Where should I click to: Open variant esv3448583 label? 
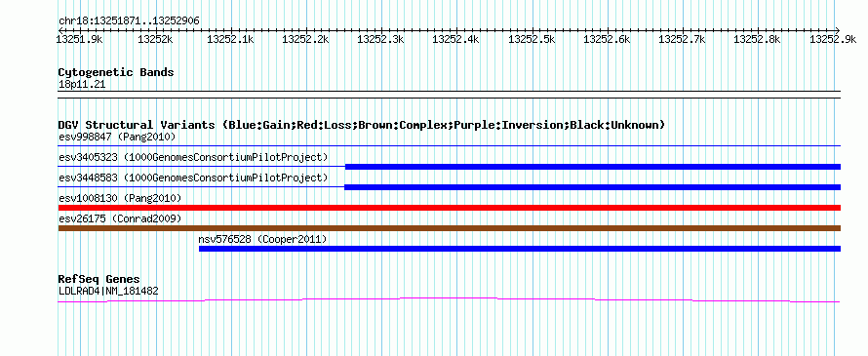[193, 178]
